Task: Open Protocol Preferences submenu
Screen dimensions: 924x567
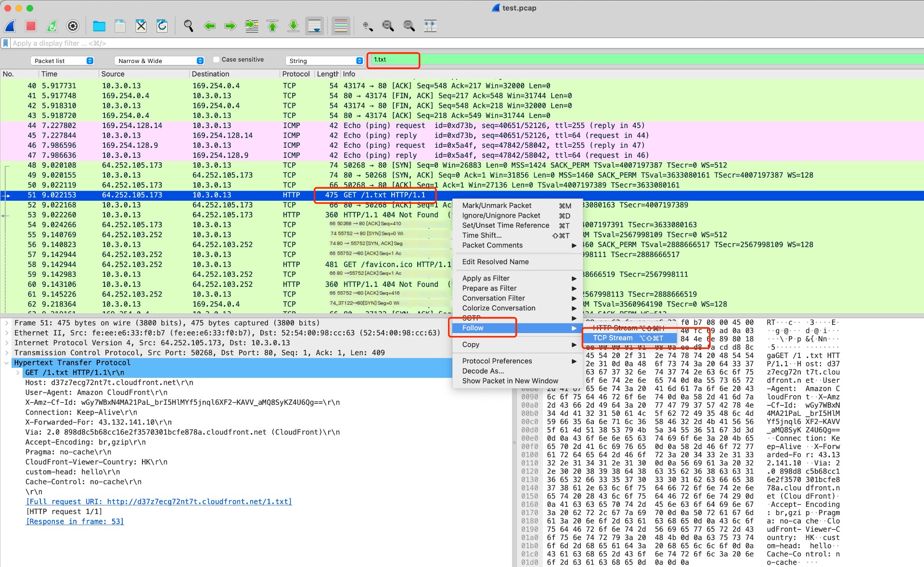Action: point(517,361)
